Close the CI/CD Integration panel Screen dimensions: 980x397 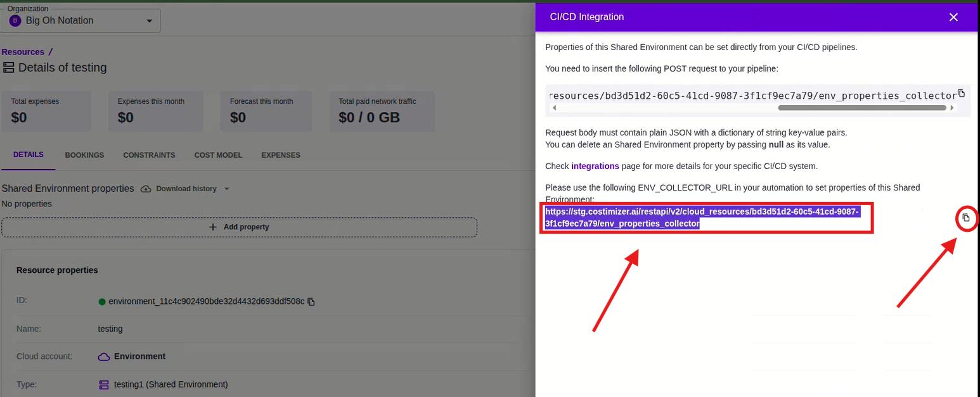[953, 17]
